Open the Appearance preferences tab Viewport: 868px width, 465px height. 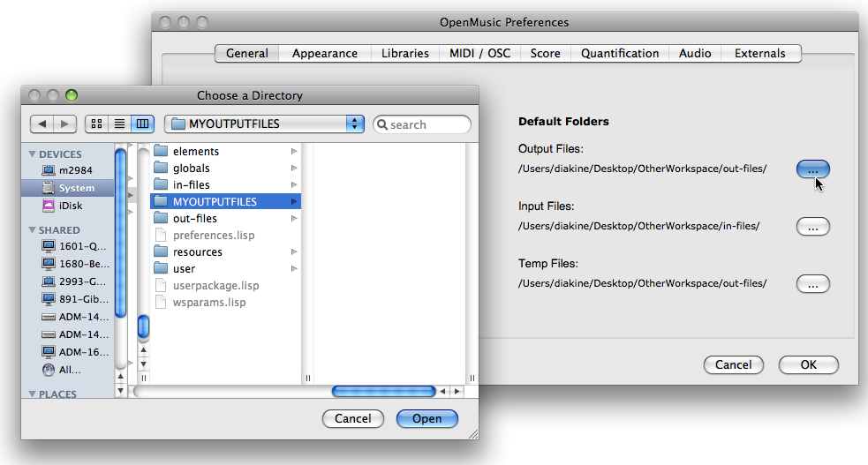pos(325,54)
